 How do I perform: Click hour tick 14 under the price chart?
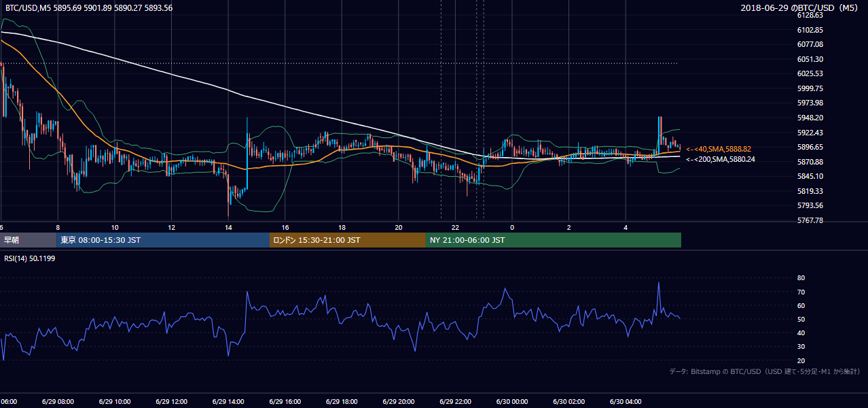[x=228, y=228]
